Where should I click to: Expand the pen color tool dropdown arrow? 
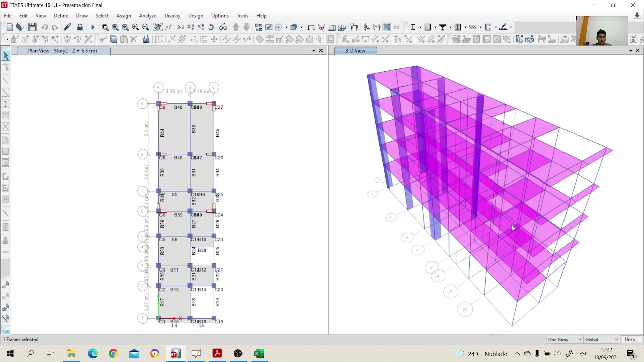pos(511,27)
